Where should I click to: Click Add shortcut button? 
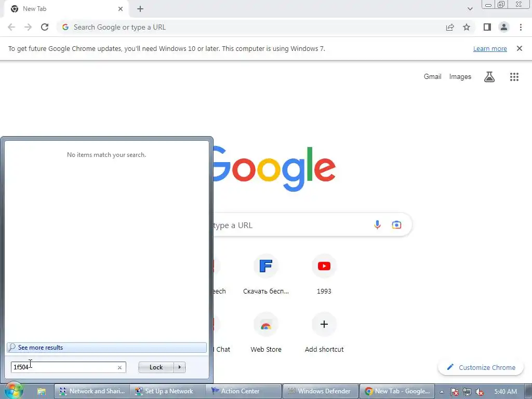click(324, 332)
